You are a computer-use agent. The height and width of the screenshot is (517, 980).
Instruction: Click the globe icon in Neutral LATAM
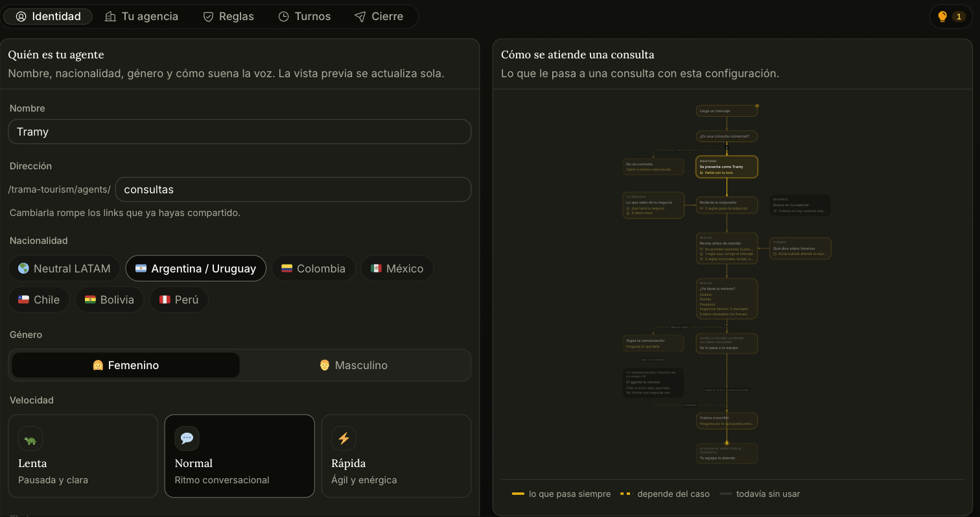click(x=23, y=269)
